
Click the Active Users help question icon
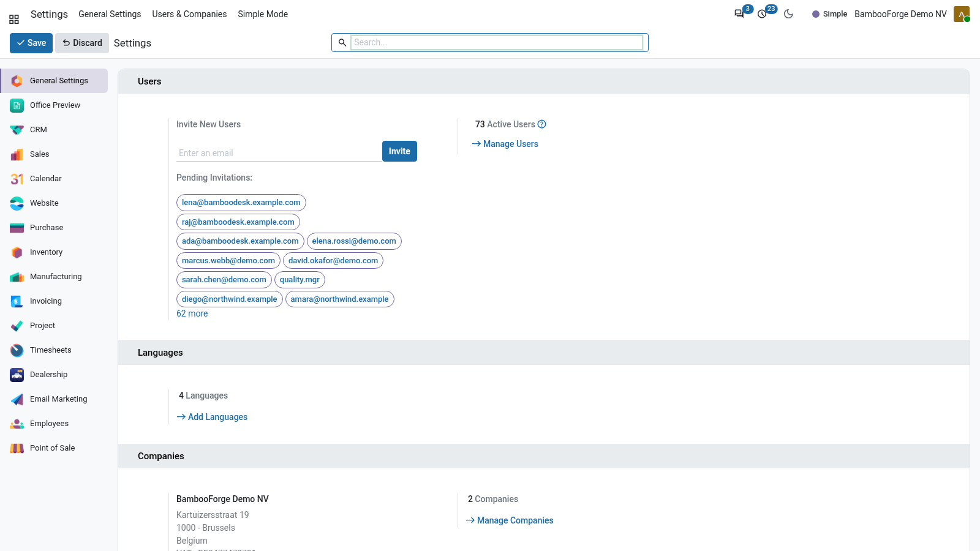click(541, 124)
